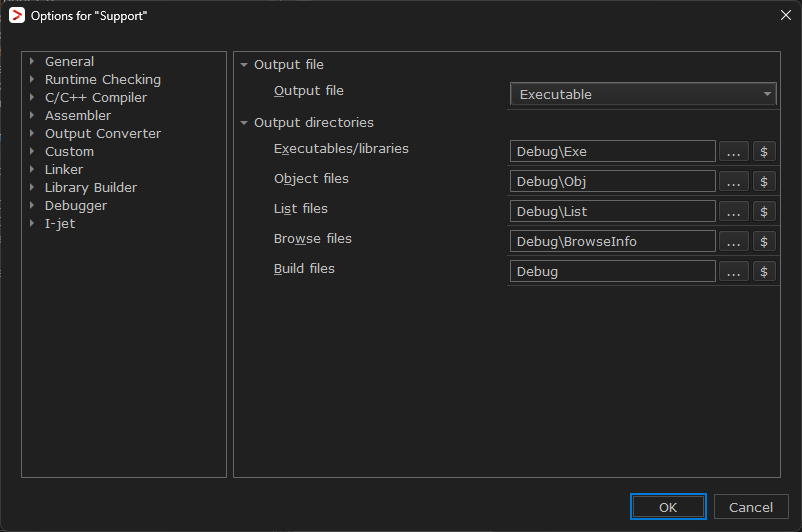Image resolution: width=802 pixels, height=532 pixels.
Task: Edit the Debug\List path field
Action: [613, 211]
